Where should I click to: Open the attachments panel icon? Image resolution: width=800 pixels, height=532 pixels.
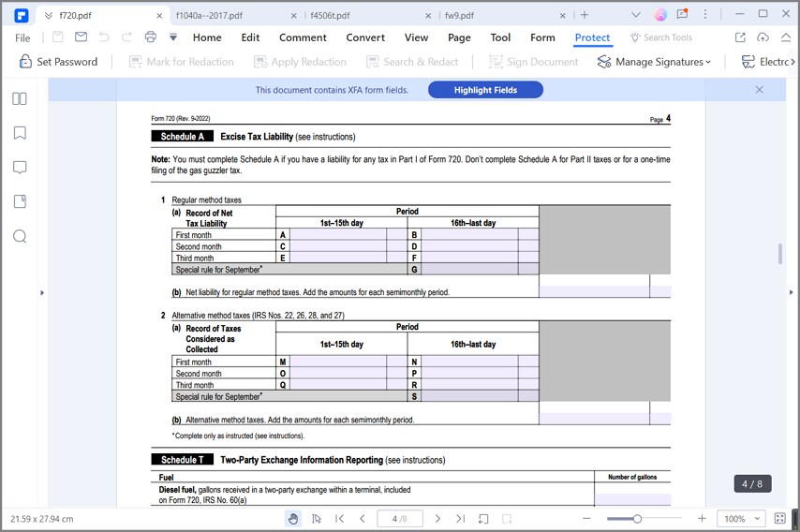(x=20, y=201)
